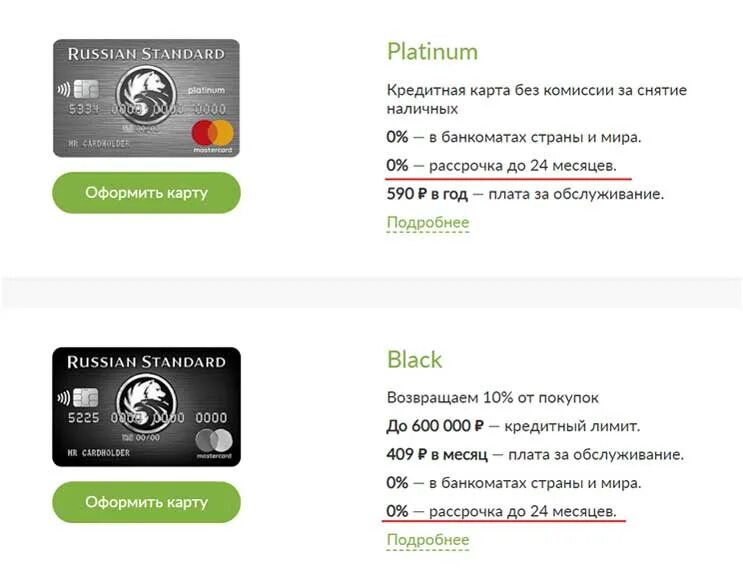Click the 590 ₽ в год fee text

427,194
